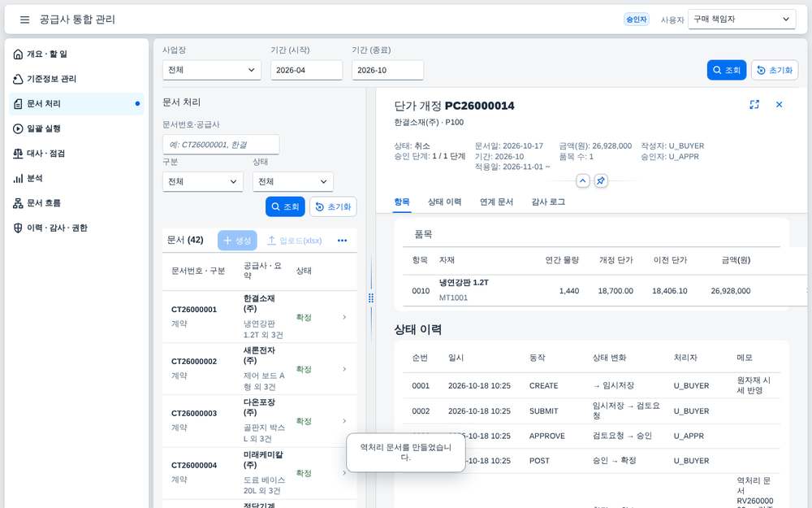Click history row 0001 CREATE

click(x=591, y=385)
